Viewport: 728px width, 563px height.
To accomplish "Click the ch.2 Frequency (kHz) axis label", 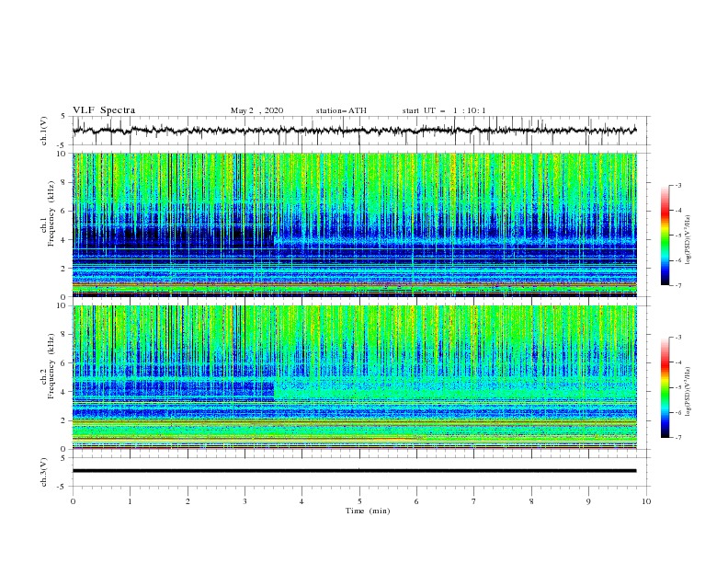I will point(48,366).
